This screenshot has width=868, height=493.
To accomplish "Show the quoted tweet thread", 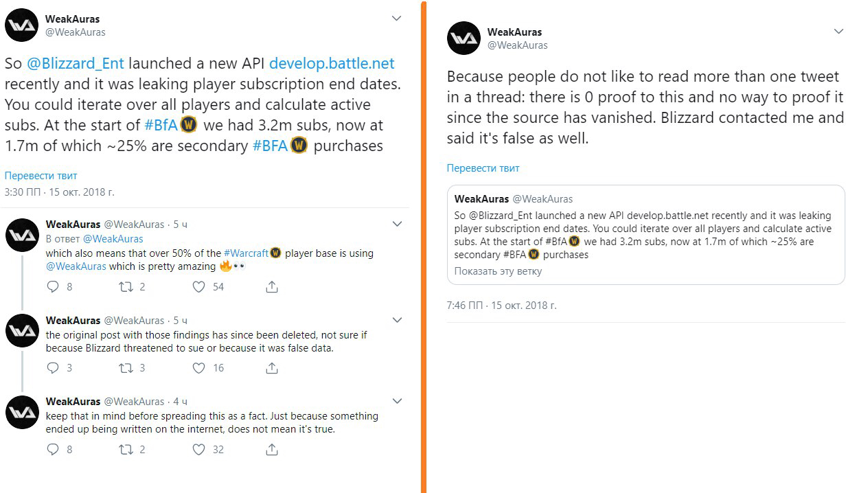I will coord(499,271).
